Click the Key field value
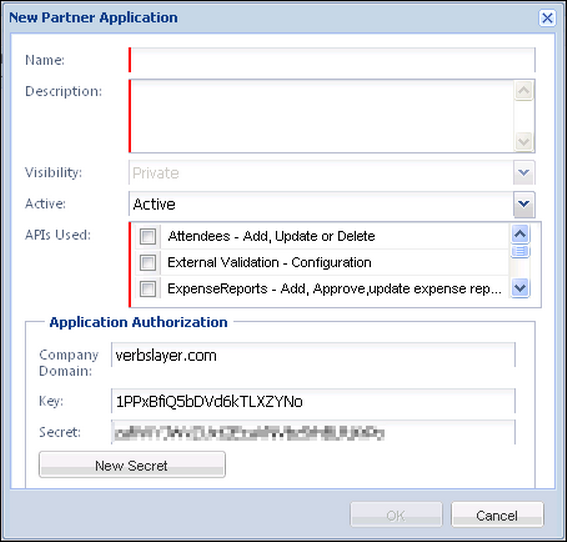 coord(313,401)
